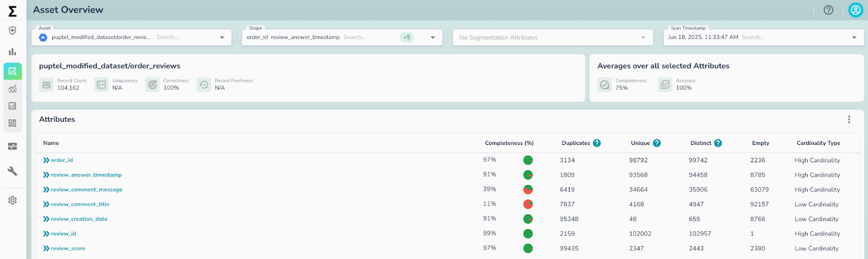
Task: Expand the Asset dropdown arrow
Action: tap(222, 37)
